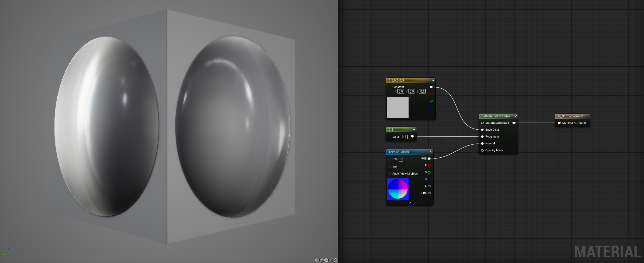Select the Texture Sample node header
Image resolution: width=644 pixels, height=263 pixels.
pyautogui.click(x=399, y=152)
